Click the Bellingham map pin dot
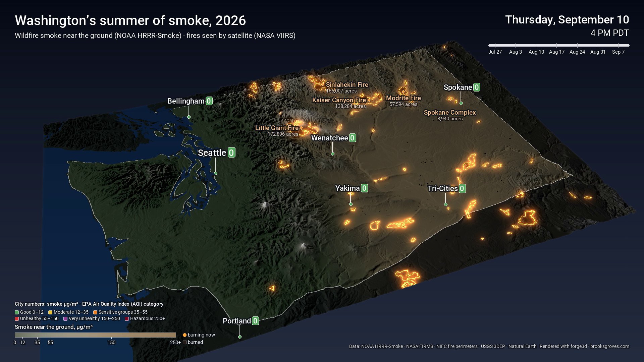This screenshot has width=644, height=362. click(189, 117)
